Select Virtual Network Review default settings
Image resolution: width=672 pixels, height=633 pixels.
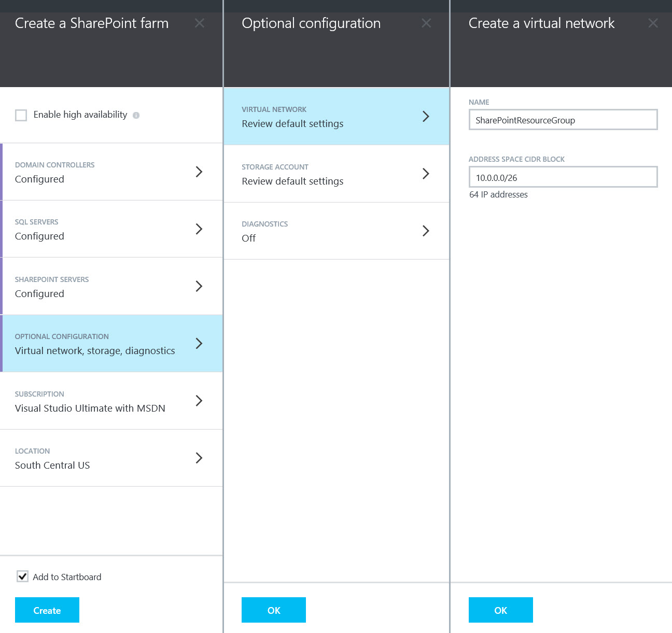click(x=337, y=116)
